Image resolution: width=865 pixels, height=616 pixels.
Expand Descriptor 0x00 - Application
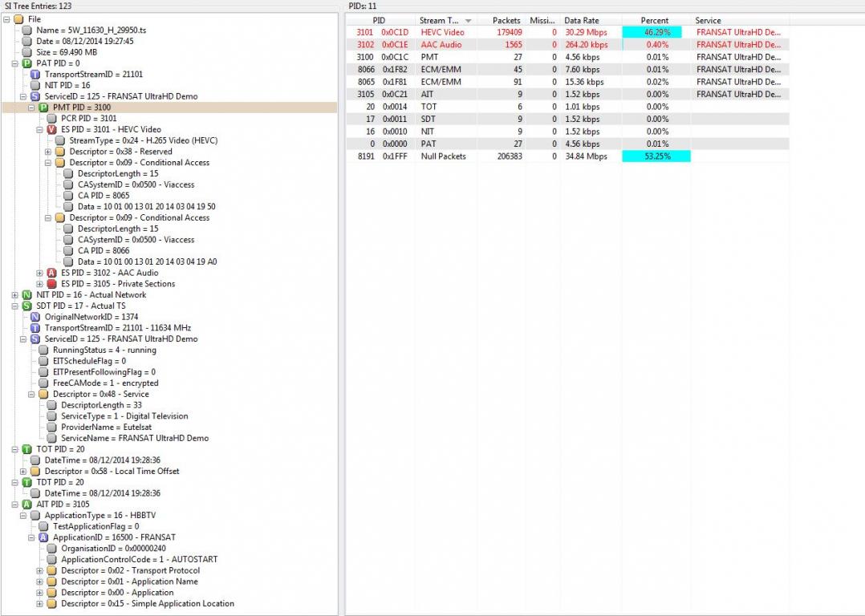pos(40,593)
